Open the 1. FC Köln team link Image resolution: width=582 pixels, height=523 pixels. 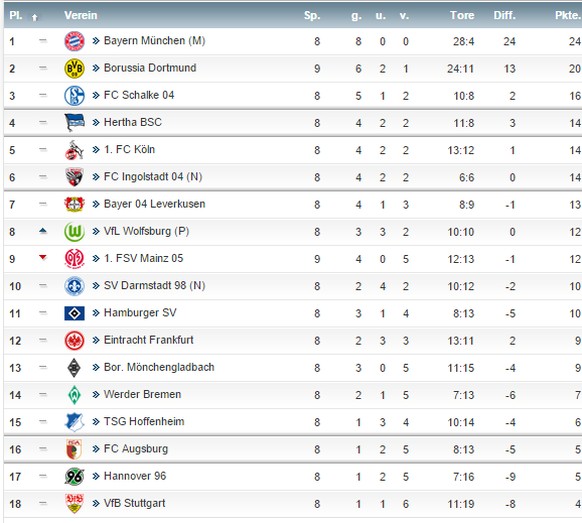click(129, 150)
